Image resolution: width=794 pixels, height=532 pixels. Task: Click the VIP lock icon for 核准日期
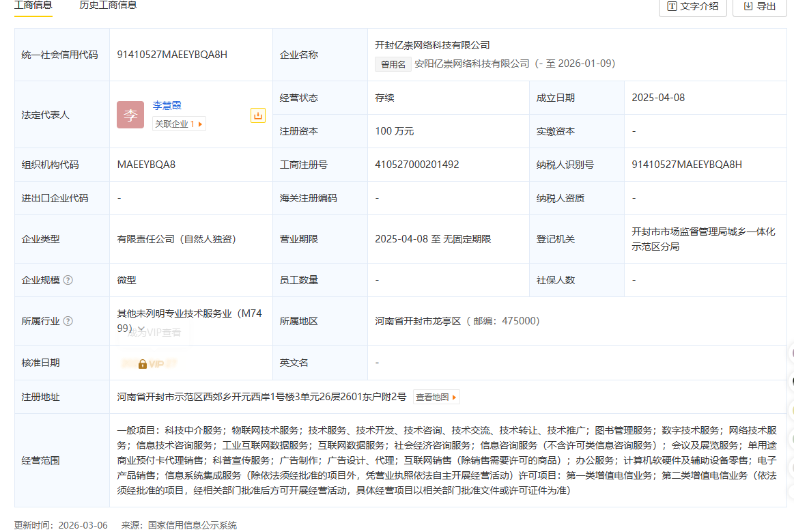[x=143, y=364]
